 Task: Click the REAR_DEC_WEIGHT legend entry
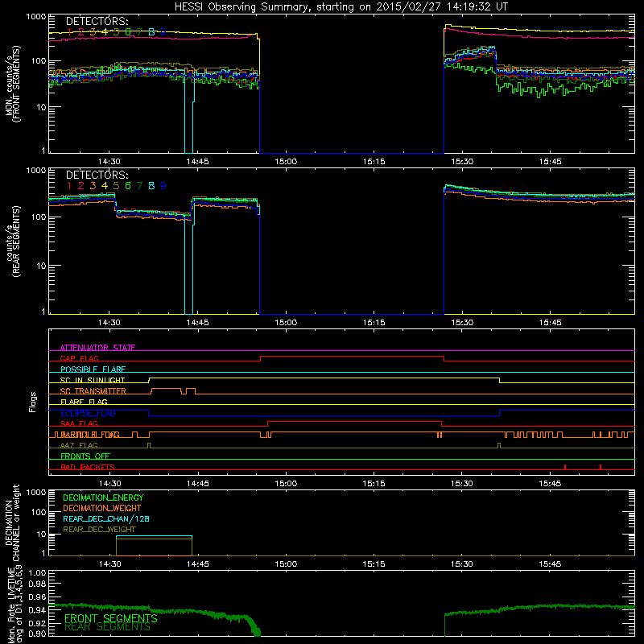point(99,530)
